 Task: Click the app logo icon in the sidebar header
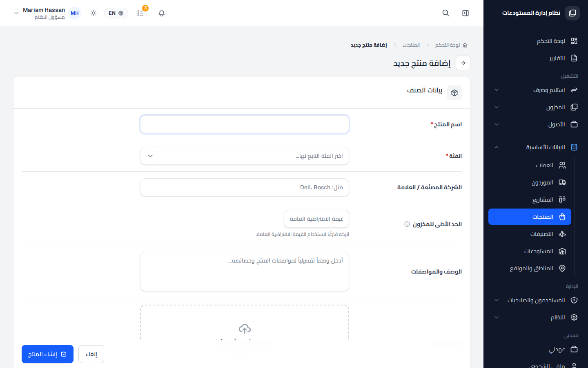click(572, 13)
